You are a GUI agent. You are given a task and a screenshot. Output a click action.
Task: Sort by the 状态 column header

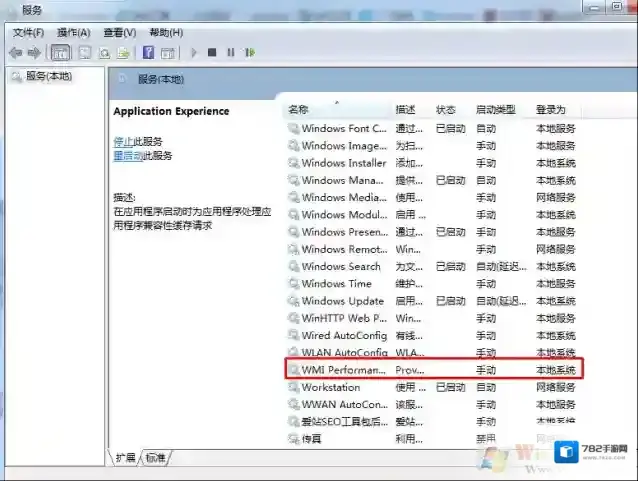click(452, 109)
